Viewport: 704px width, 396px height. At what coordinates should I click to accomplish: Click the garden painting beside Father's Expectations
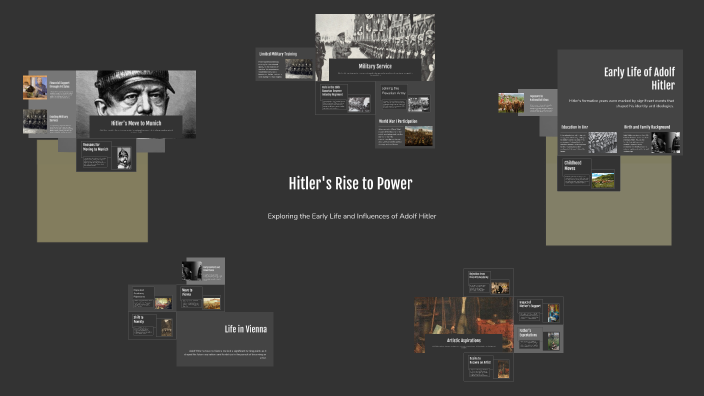click(554, 341)
